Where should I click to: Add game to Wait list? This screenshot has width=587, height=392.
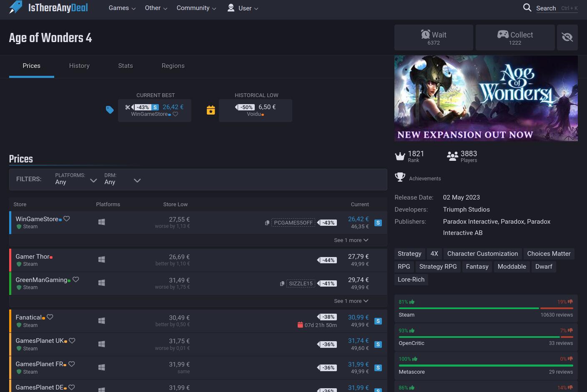click(434, 37)
